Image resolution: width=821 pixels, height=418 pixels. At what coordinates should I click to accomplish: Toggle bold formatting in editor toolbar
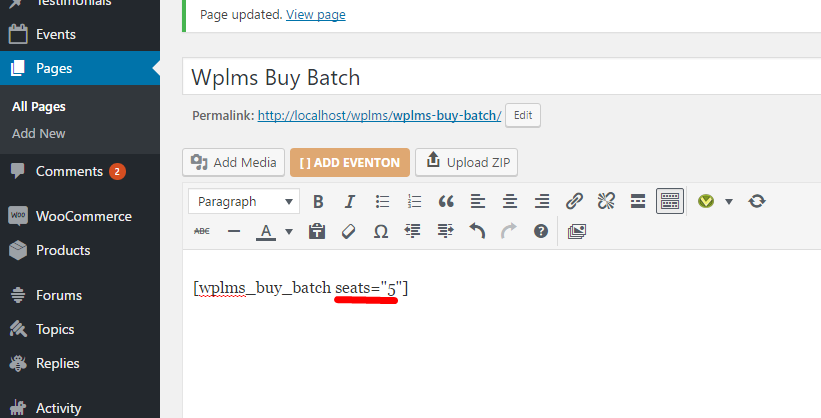point(318,201)
